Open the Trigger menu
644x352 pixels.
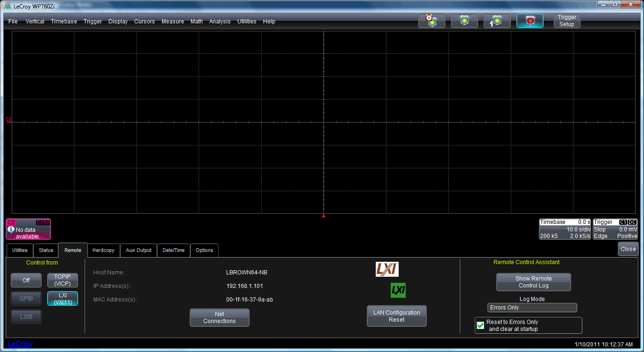(x=93, y=22)
